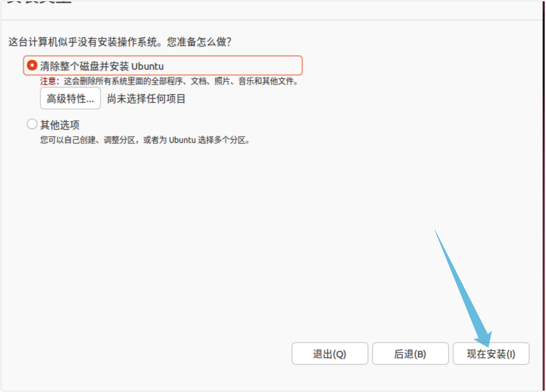Viewport: 546px width, 392px height.
Task: Click the 清除整个磁盘并安装 Ubuntu option label
Action: [101, 66]
